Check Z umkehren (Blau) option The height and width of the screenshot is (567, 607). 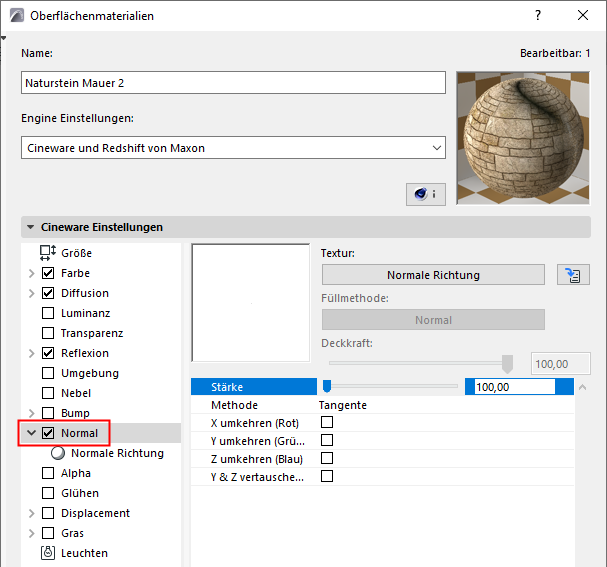(x=327, y=458)
